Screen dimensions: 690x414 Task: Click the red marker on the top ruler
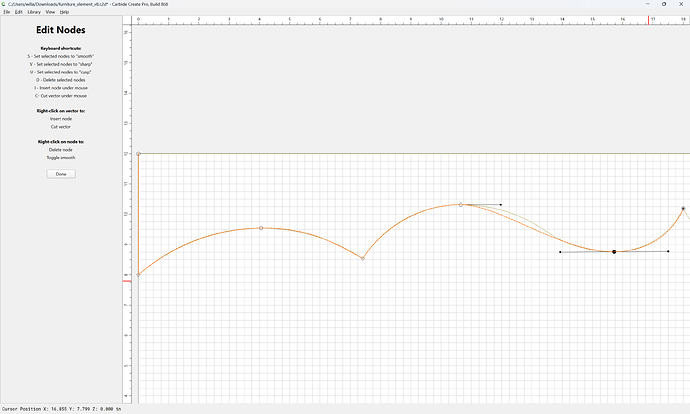pyautogui.click(x=648, y=20)
